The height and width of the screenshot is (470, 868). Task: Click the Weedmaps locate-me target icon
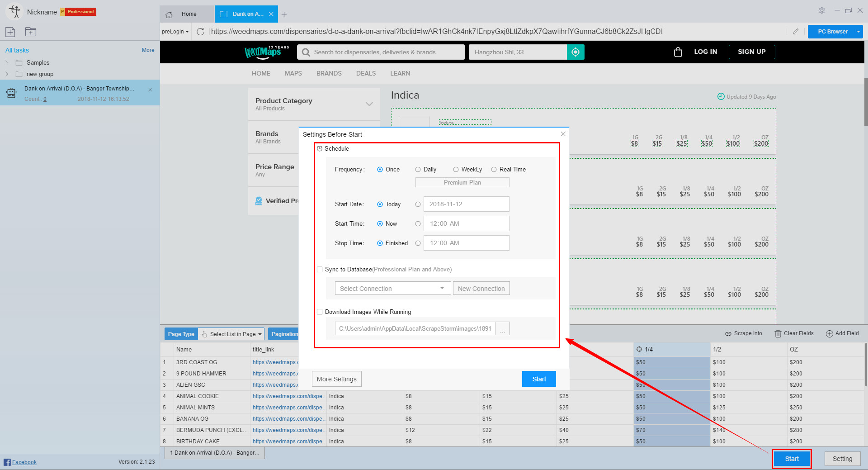[x=576, y=52]
